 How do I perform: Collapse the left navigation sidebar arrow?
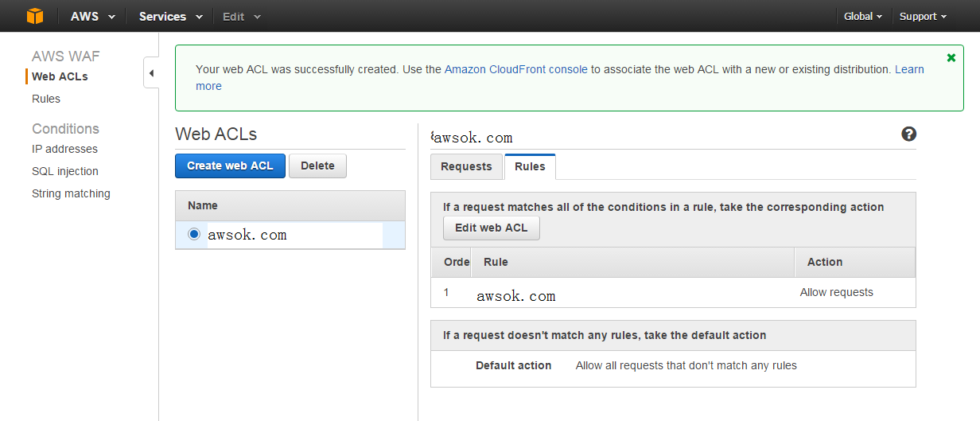151,73
